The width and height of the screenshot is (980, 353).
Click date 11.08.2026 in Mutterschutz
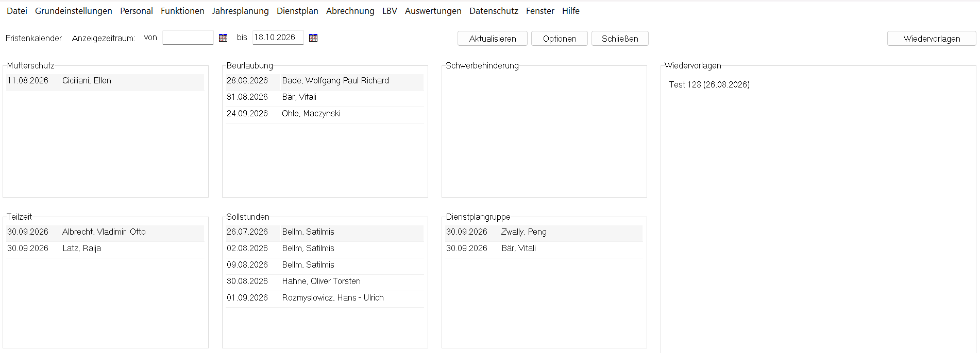(x=28, y=81)
